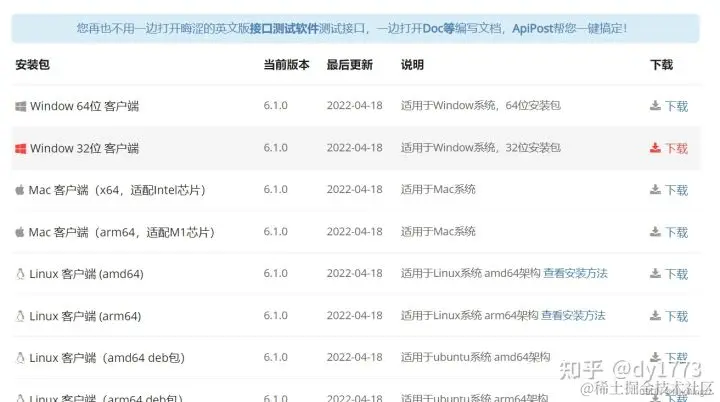Image resolution: width=720 pixels, height=402 pixels.
Task: Click description 适用于ubuntu系统 amd64架构
Action: pyautogui.click(x=475, y=357)
